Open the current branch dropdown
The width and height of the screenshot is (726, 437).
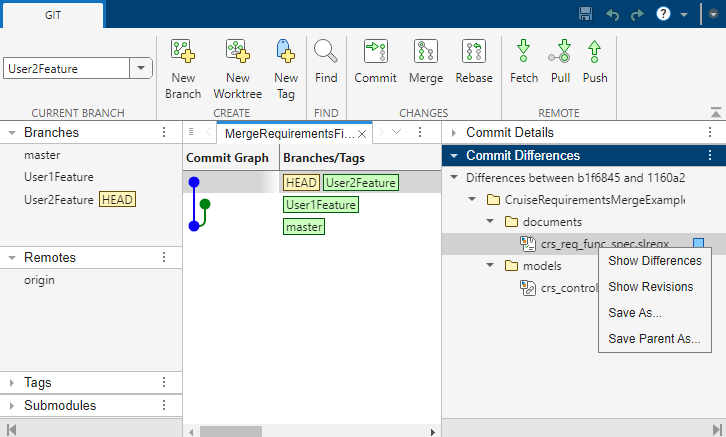(x=141, y=69)
